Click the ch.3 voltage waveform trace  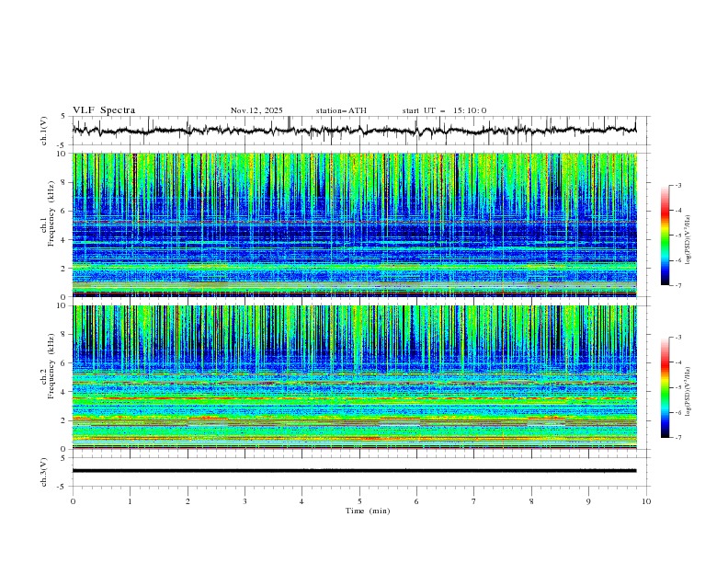click(x=354, y=471)
